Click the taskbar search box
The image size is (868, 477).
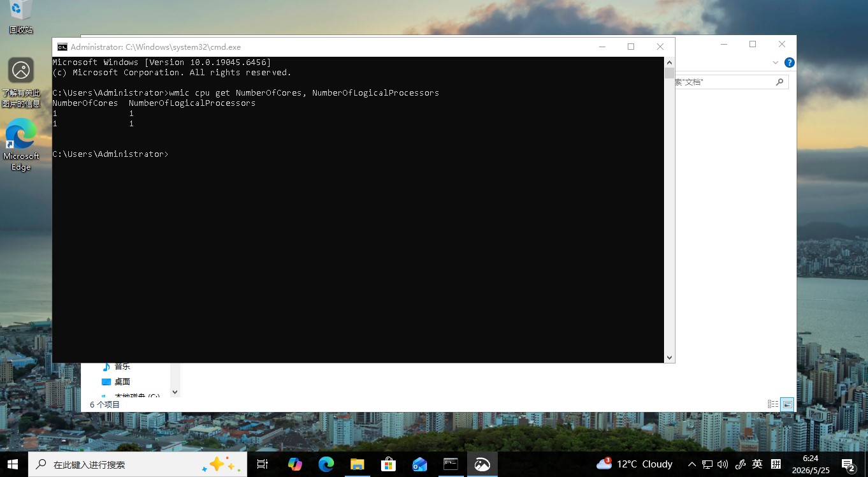pos(137,464)
